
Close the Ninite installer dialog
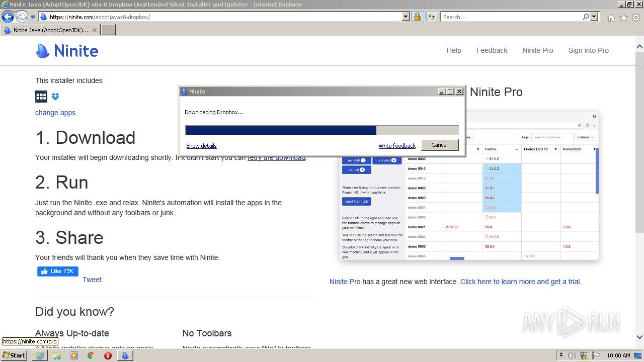pos(459,92)
